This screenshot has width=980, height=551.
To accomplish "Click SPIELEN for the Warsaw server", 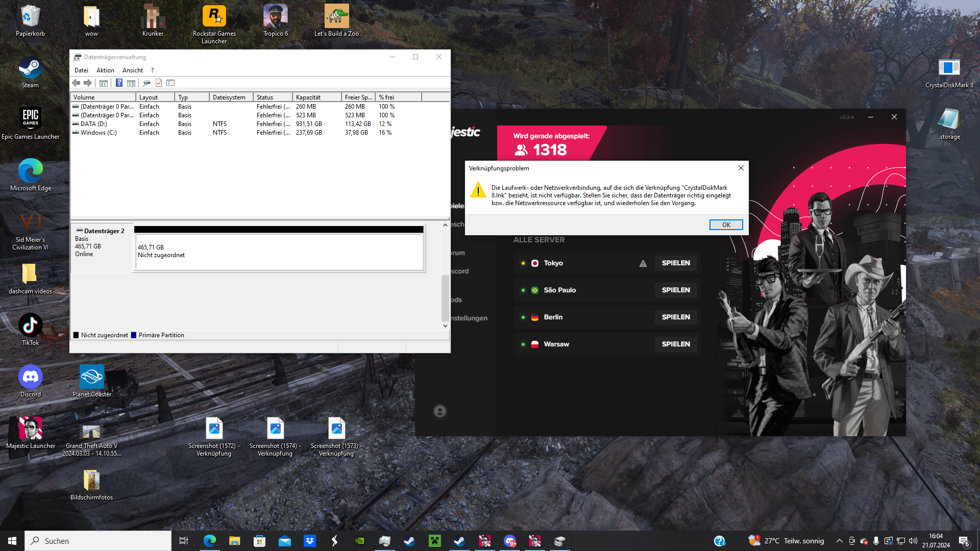I will [x=676, y=344].
